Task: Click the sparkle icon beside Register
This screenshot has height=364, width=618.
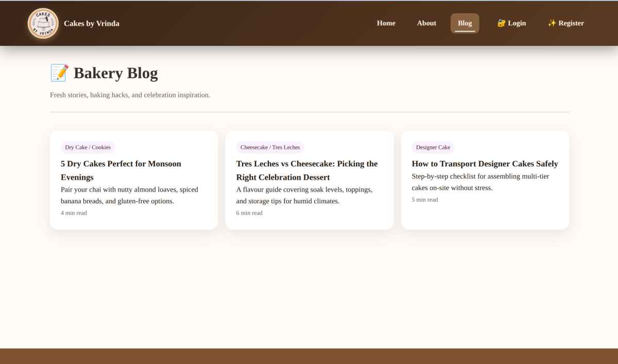Action: 552,23
